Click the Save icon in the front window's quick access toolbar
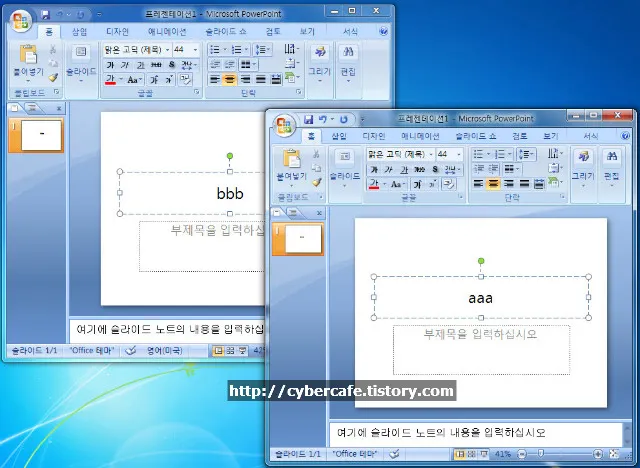 click(309, 118)
